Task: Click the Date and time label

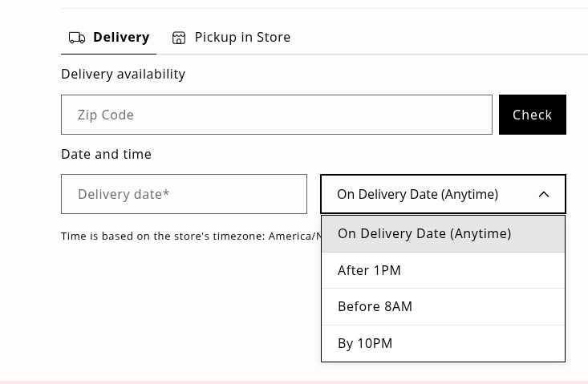Action: (x=106, y=154)
